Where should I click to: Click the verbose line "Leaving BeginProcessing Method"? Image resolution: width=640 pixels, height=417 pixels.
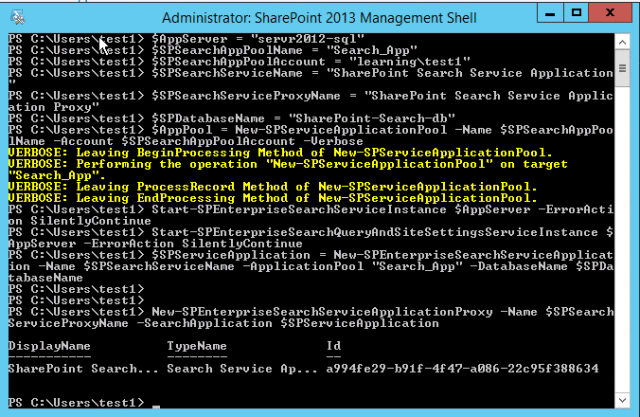coord(280,153)
